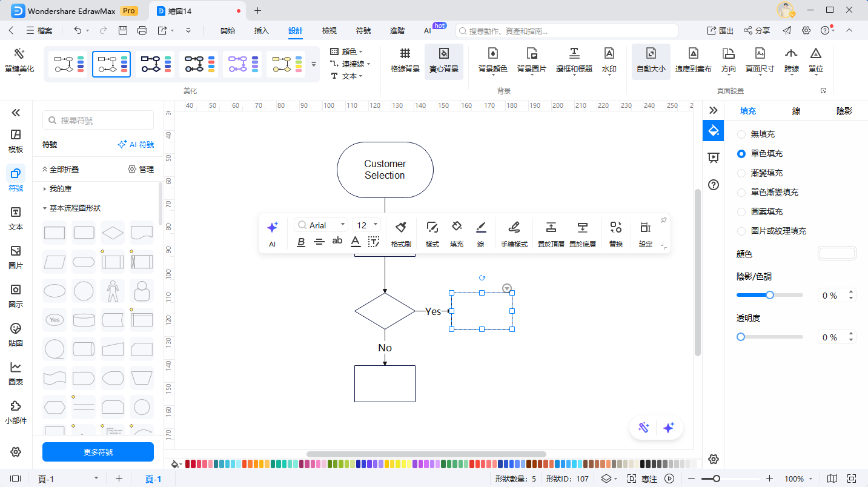Click the fill color (顏色) swatch

(x=837, y=254)
